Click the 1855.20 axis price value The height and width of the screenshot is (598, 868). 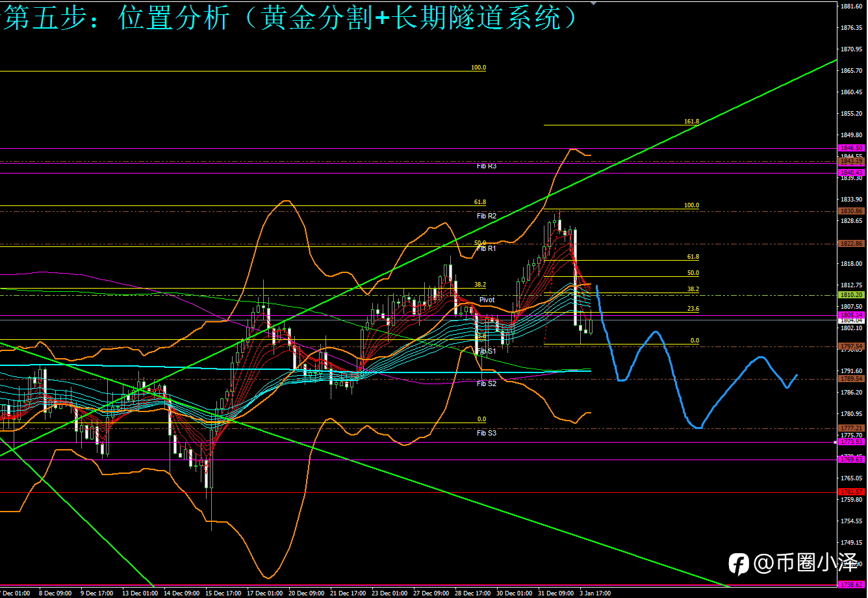(850, 113)
